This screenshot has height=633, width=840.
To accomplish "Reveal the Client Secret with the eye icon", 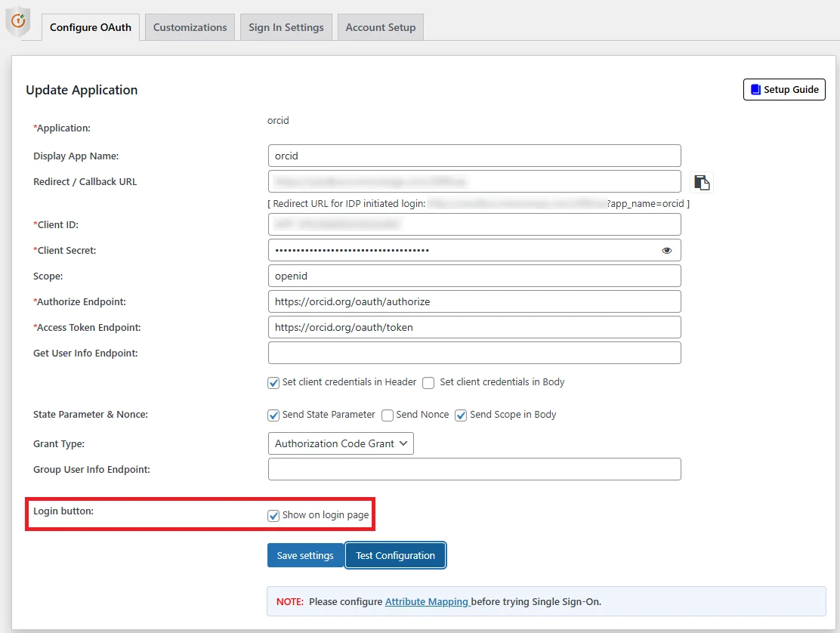I will click(666, 250).
